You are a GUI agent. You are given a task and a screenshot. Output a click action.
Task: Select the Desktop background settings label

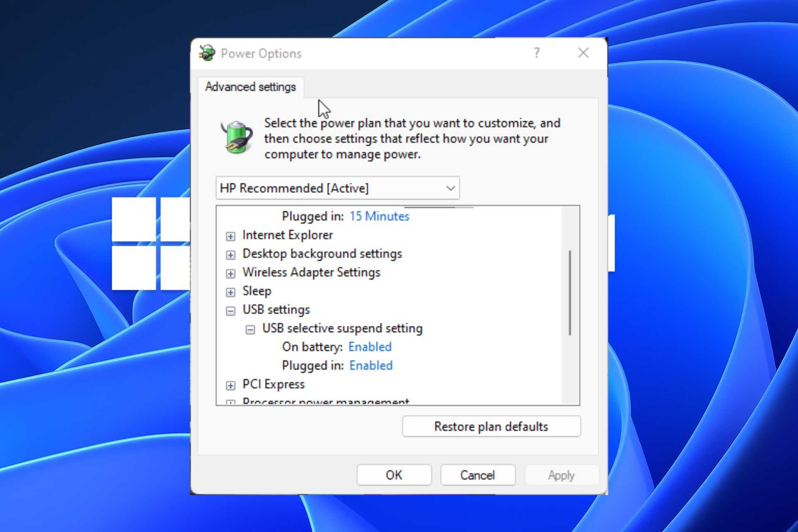tap(322, 254)
